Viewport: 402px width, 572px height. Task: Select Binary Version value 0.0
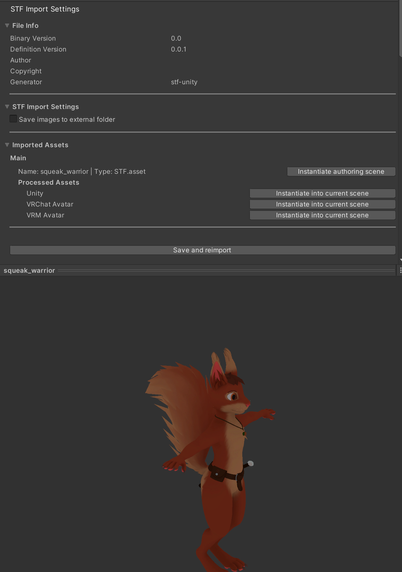pos(176,38)
